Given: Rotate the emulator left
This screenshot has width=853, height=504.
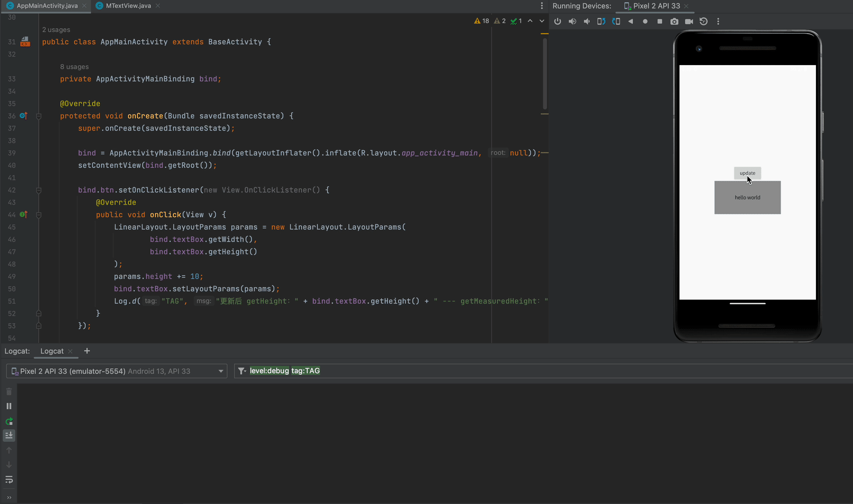Looking at the screenshot, I should click(601, 21).
